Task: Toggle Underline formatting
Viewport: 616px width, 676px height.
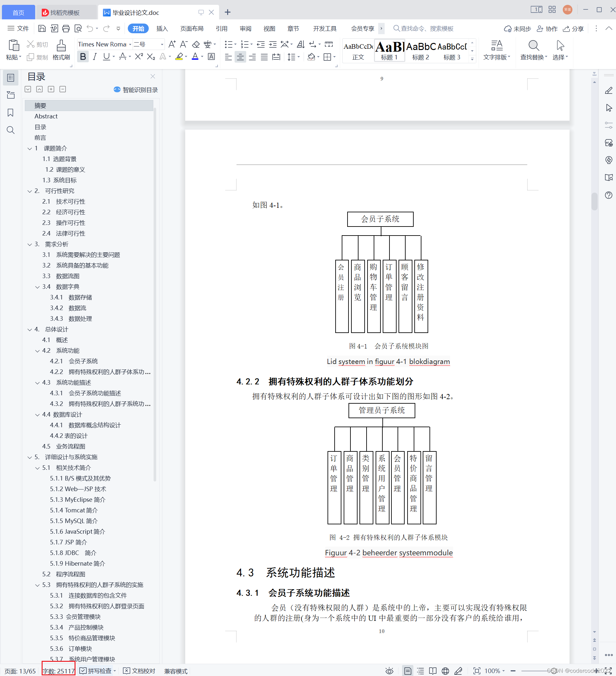Action: [x=106, y=57]
